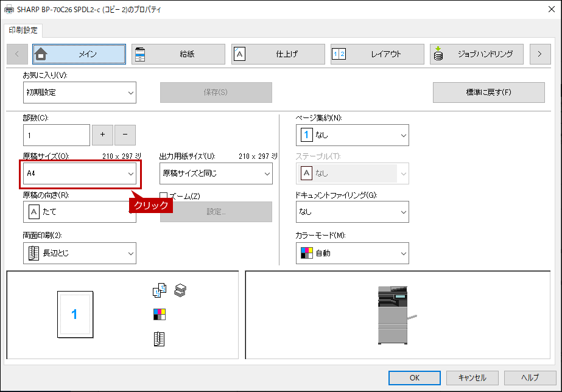Image resolution: width=562 pixels, height=392 pixels.
Task: Click the 1-up icon in ページ集約 field
Action: (306, 135)
